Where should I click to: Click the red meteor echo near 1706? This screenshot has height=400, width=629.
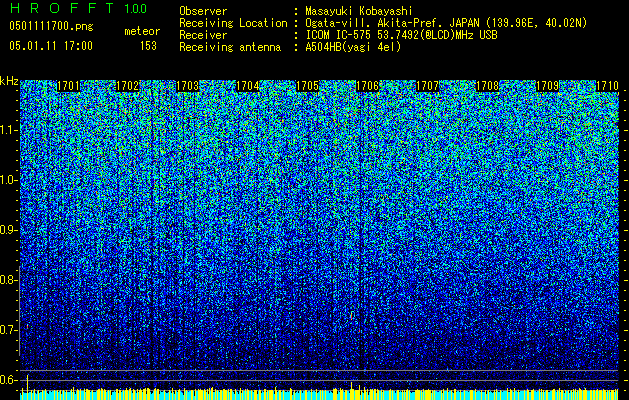pyautogui.click(x=352, y=316)
